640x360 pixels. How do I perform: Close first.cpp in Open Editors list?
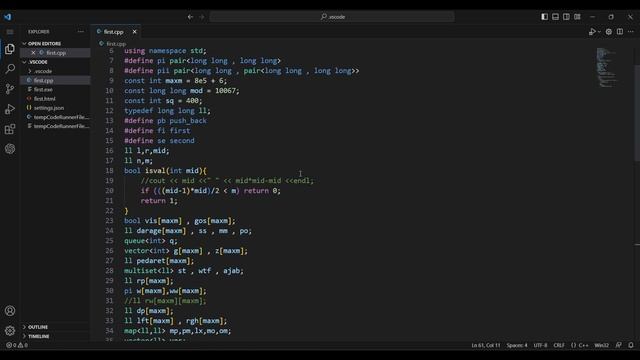pyautogui.click(x=33, y=53)
